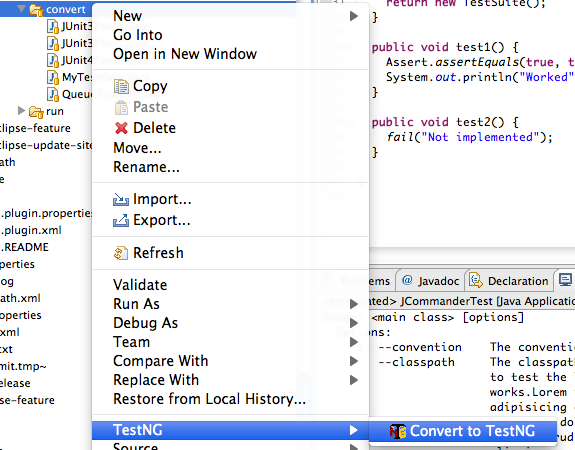
Task: Click the TestNG icon beside Convert to TestNG
Action: (398, 431)
